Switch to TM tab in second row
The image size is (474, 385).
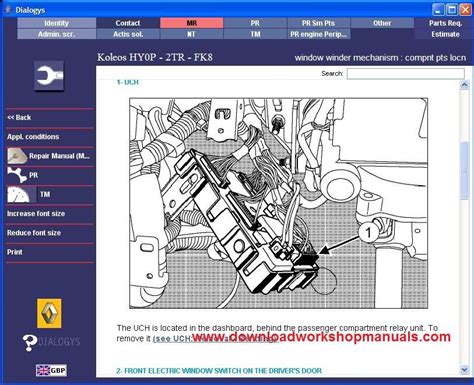[x=255, y=34]
